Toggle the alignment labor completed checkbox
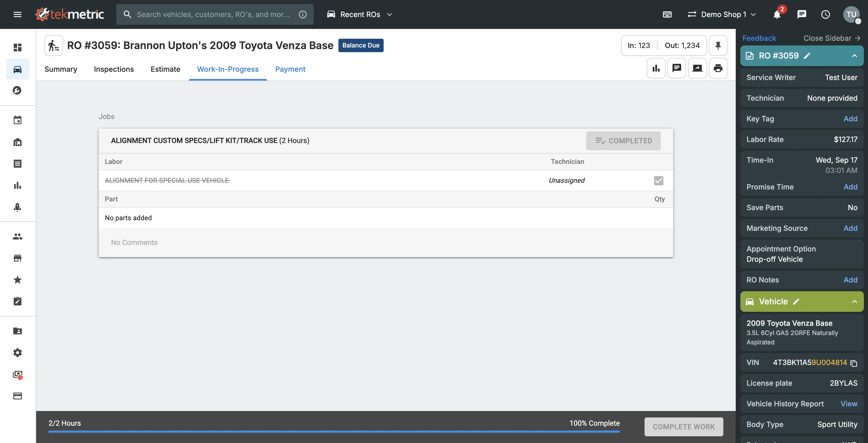The image size is (868, 443). (x=658, y=180)
